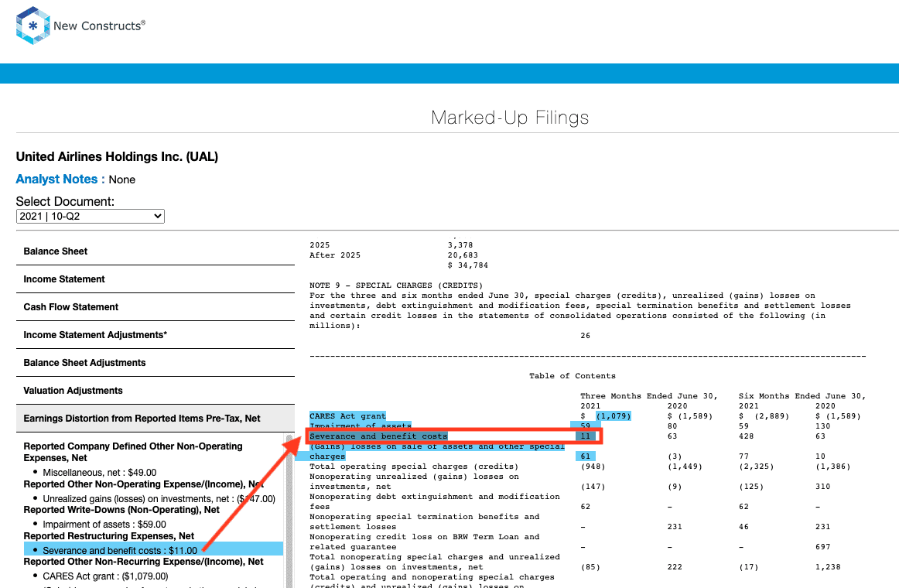The width and height of the screenshot is (899, 588).
Task: Click the 'Marked-Up Filings' page heading
Action: 510,118
